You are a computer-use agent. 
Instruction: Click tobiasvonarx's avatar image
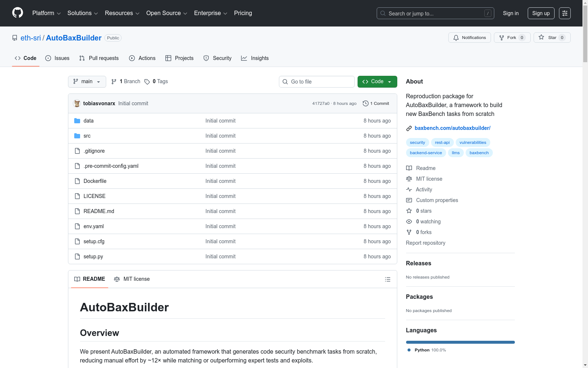point(77,103)
